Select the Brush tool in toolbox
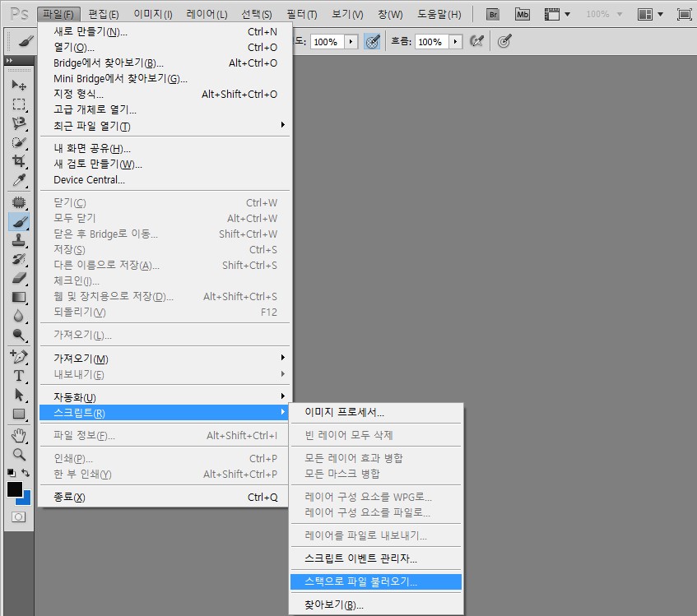The width and height of the screenshot is (697, 616). click(19, 221)
